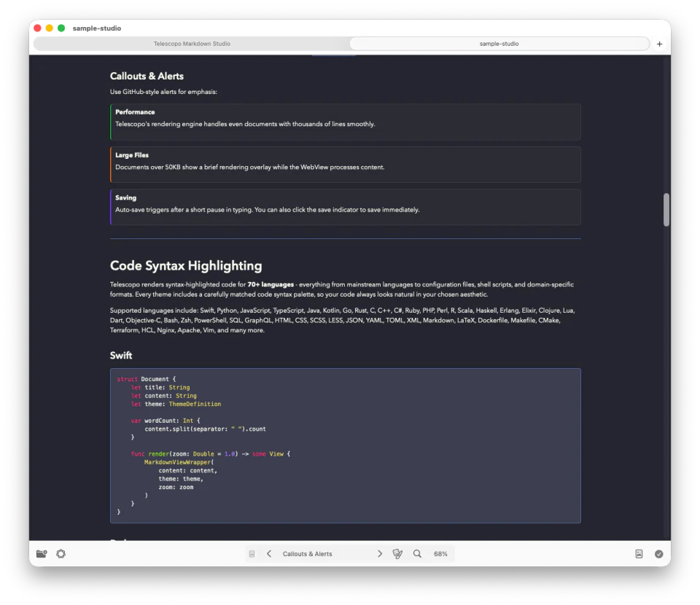Click the Callouts & Alerts heading
700x605 pixels.
(x=147, y=77)
